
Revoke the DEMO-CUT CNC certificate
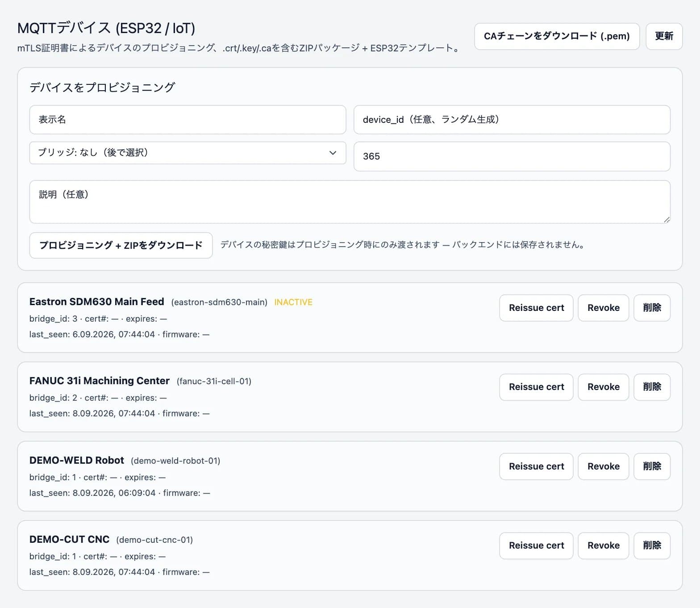tap(603, 545)
